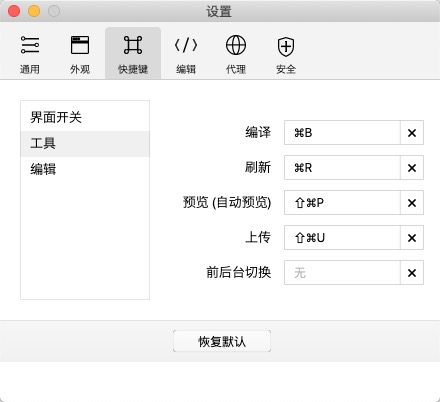The width and height of the screenshot is (440, 402).
Task: Switch to the 外观 appearance tab
Action: [x=80, y=53]
